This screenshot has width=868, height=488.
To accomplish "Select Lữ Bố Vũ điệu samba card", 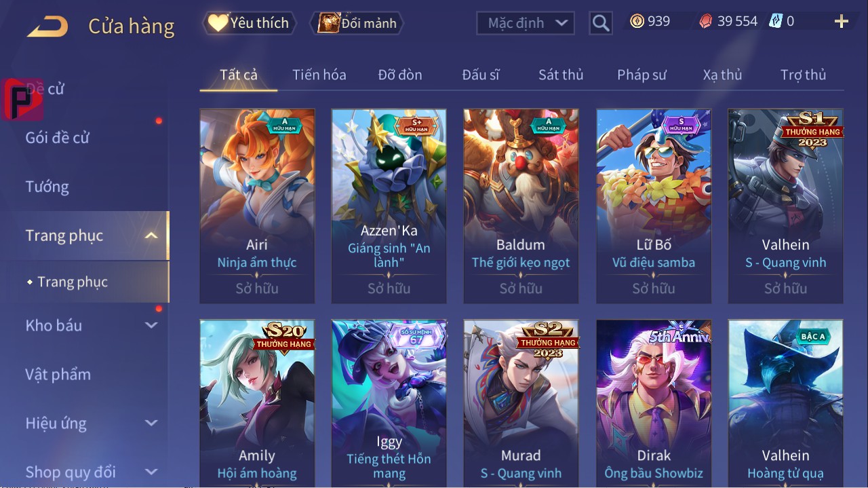I will [654, 206].
